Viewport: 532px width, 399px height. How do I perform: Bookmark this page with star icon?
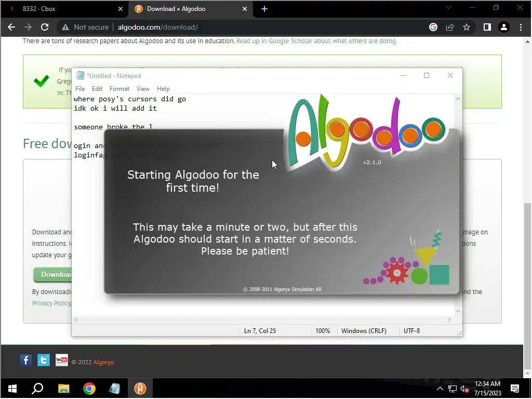point(467,27)
